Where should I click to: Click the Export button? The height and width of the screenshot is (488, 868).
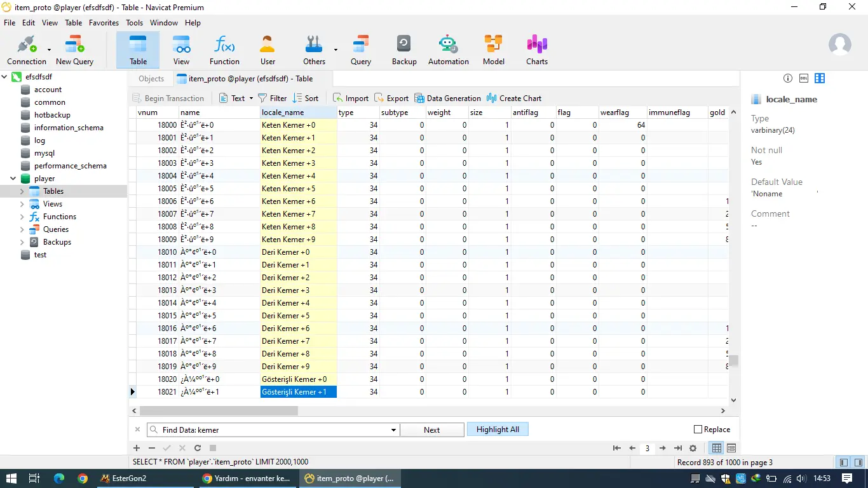pos(391,98)
